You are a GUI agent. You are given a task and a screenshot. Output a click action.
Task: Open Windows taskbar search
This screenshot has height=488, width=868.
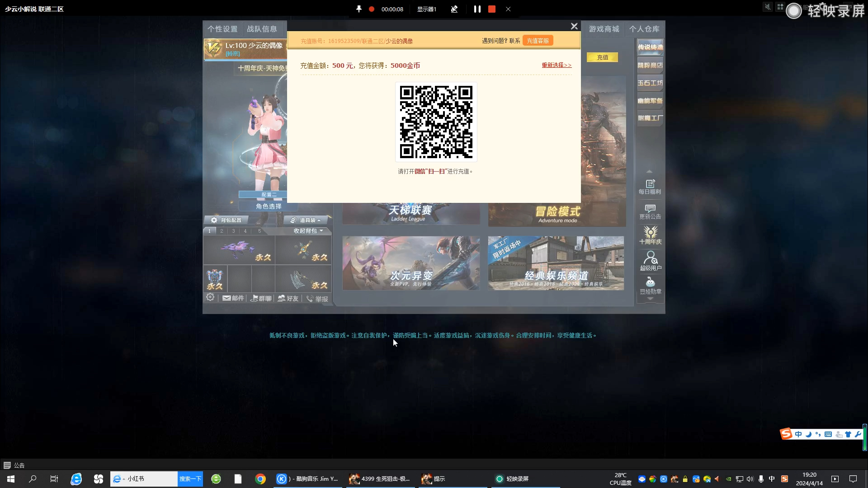pyautogui.click(x=33, y=479)
